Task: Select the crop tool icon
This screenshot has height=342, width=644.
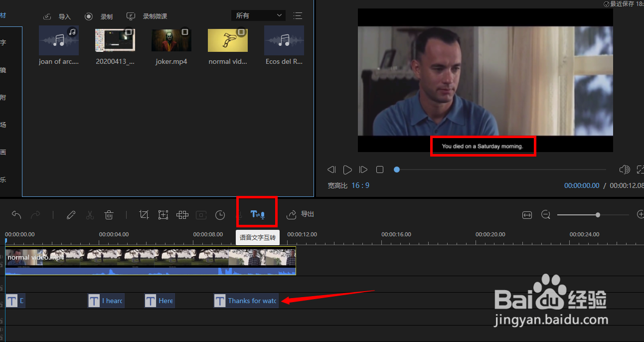Action: pos(144,215)
